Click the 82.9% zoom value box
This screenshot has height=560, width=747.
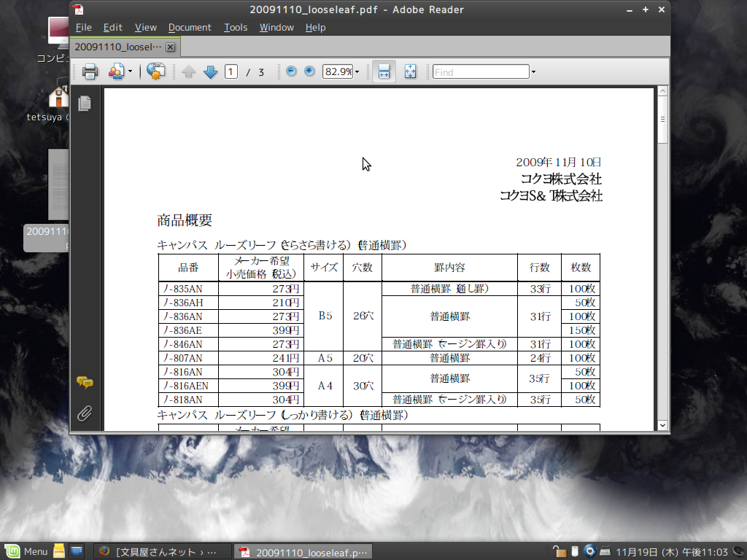(338, 72)
